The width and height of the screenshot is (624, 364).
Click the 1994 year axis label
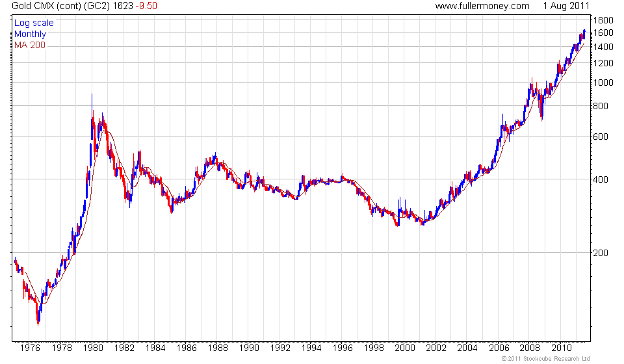coord(311,348)
